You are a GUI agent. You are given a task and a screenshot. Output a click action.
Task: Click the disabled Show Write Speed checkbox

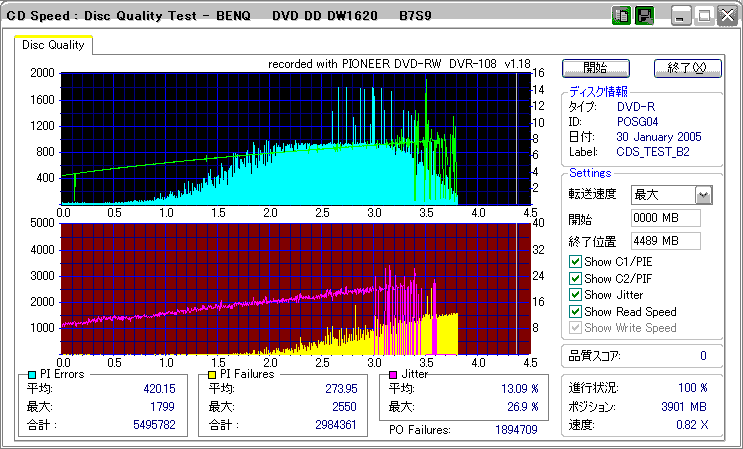575,328
